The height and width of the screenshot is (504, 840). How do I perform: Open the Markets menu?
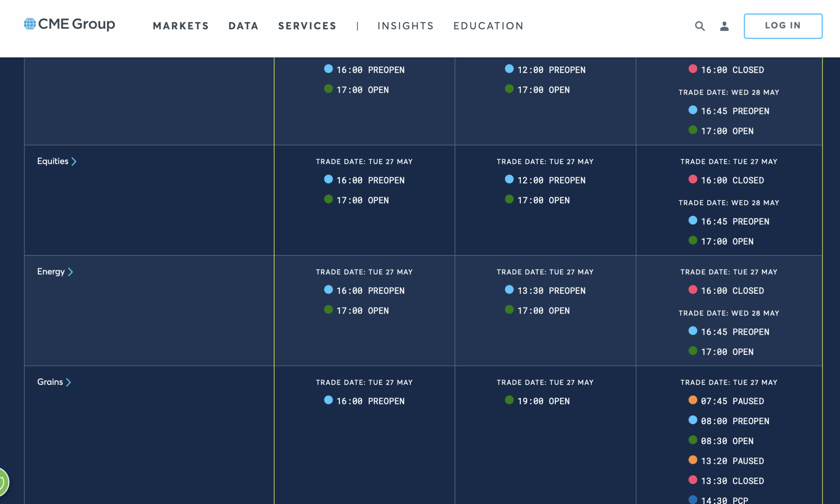click(x=180, y=26)
